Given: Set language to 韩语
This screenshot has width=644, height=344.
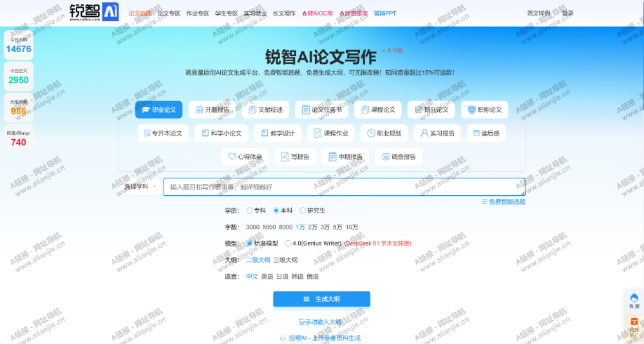Looking at the screenshot, I should [x=298, y=276].
